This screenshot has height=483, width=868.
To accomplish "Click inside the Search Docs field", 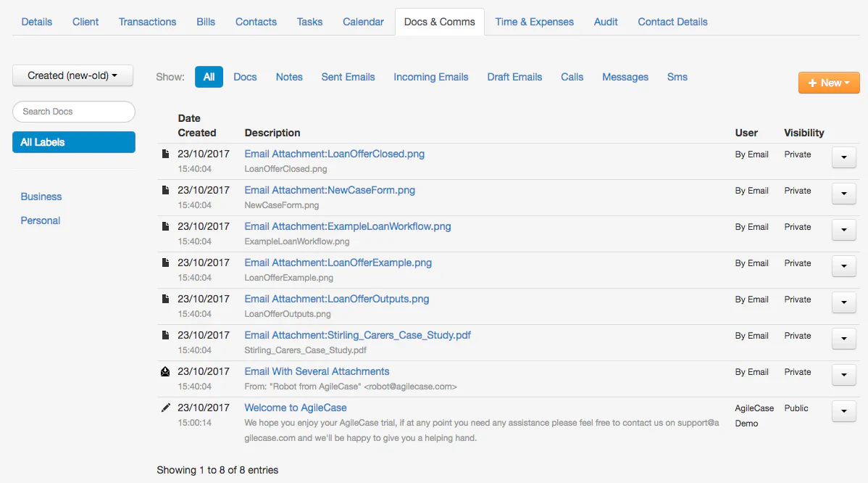I will [73, 111].
